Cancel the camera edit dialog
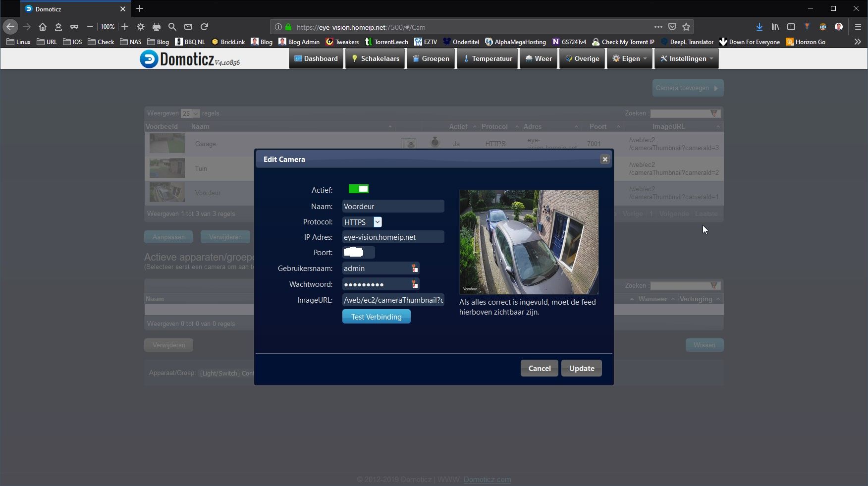 539,368
